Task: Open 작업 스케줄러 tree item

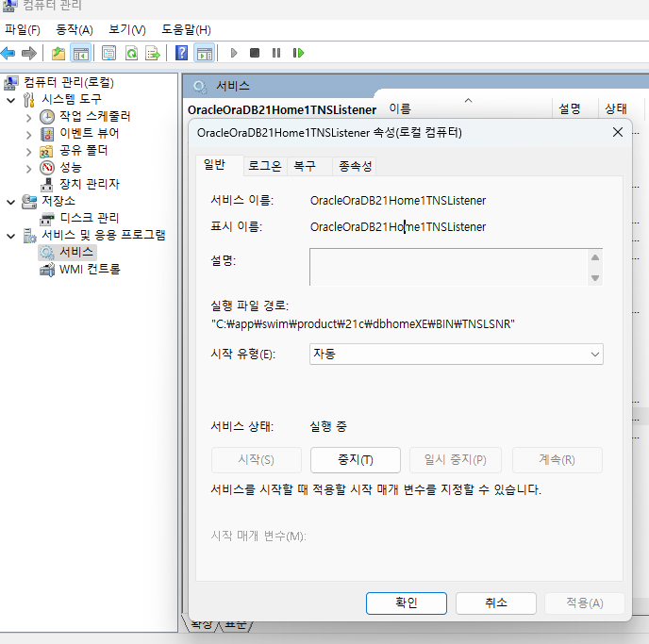Action: tap(94, 116)
